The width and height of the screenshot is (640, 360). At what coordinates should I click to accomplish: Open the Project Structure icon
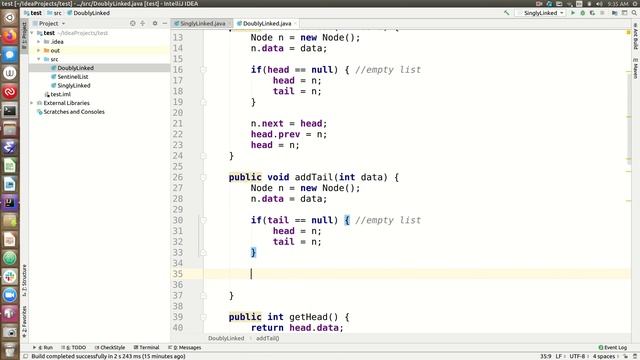click(614, 13)
